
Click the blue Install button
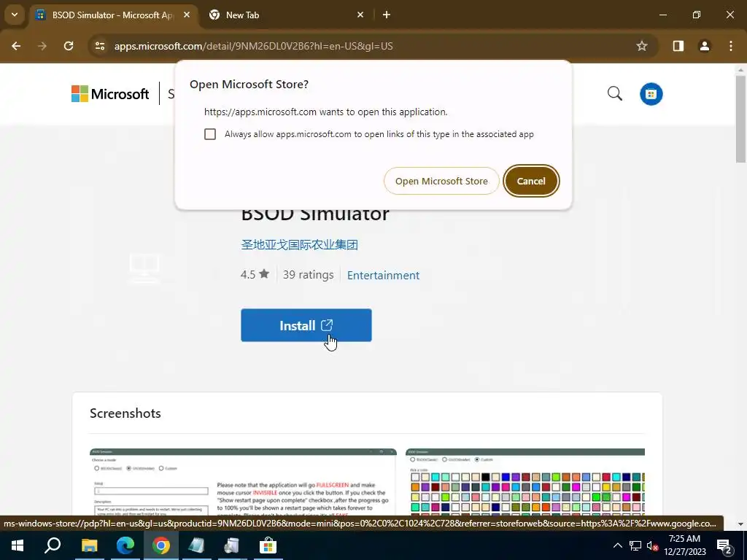tap(306, 325)
